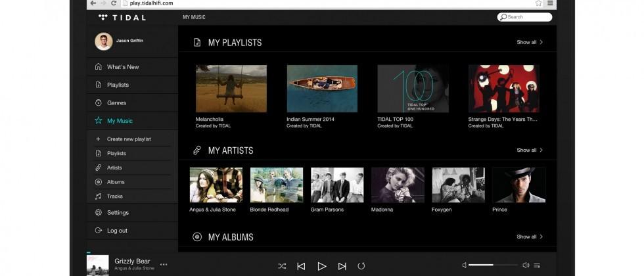Click the My Albums header disc icon
Viewport: 644px width, 276px height.
pos(197,237)
